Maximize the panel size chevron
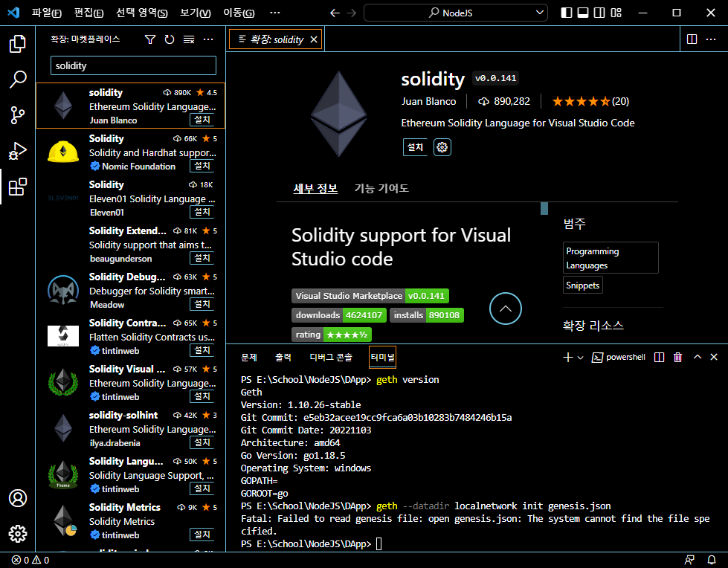 (x=698, y=357)
